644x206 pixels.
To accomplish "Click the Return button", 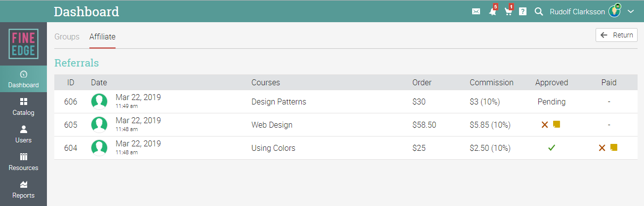I will pyautogui.click(x=616, y=35).
